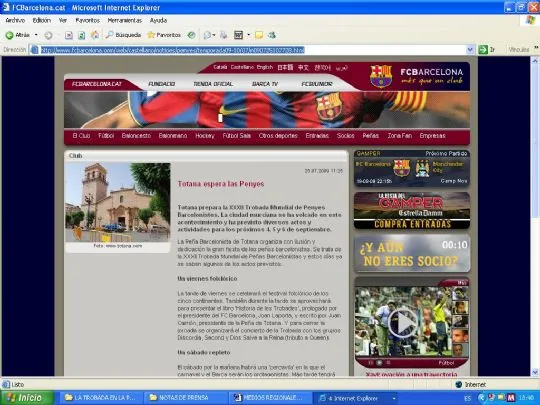This screenshot has height=405, width=540.
Task: Click the ES language indicator in tray
Action: tap(468, 398)
